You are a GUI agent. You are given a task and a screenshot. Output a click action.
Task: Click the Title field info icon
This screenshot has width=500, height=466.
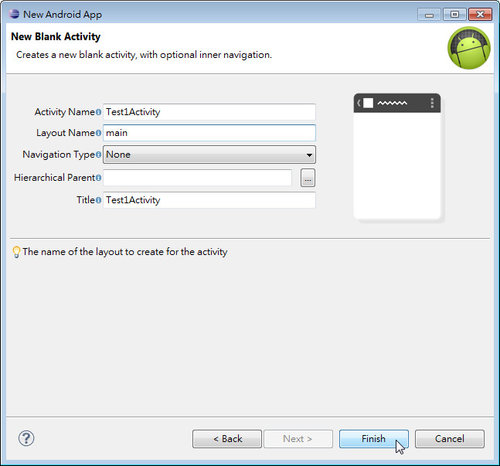pyautogui.click(x=98, y=200)
